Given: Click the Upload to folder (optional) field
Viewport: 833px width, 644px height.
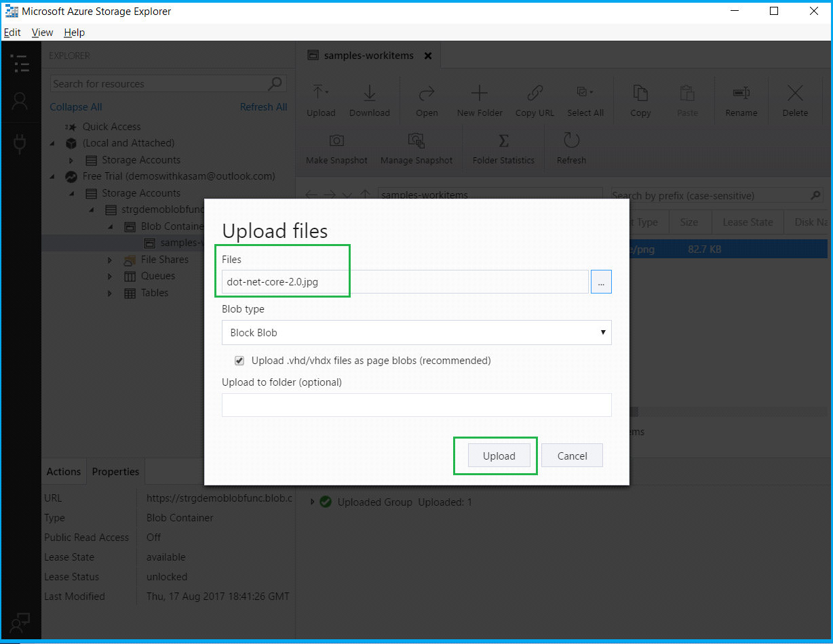Looking at the screenshot, I should pos(416,405).
